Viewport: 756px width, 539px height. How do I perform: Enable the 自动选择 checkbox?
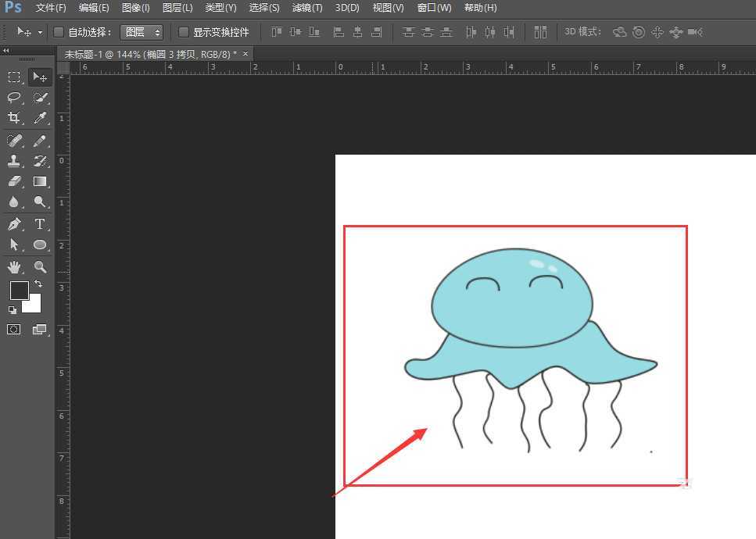pos(59,32)
